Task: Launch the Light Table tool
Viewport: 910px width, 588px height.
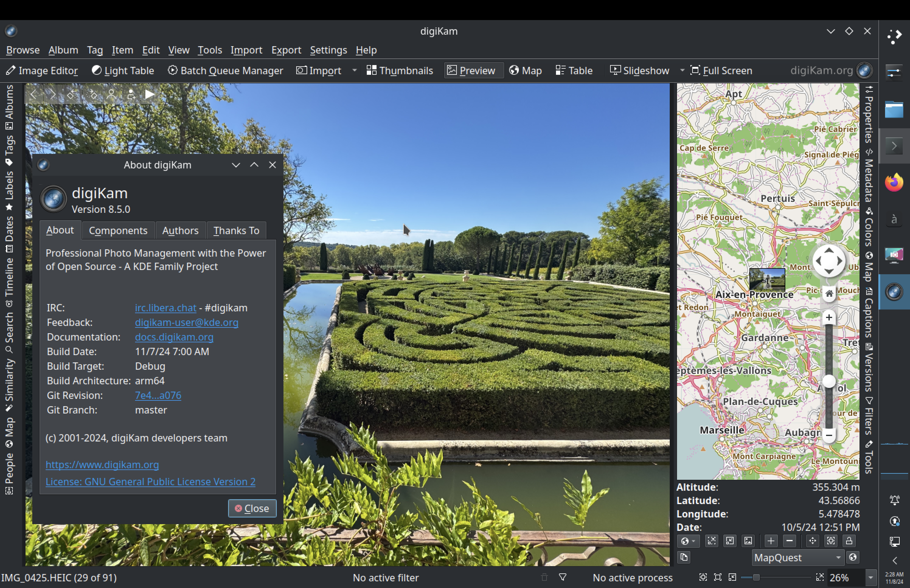Action: (x=123, y=71)
